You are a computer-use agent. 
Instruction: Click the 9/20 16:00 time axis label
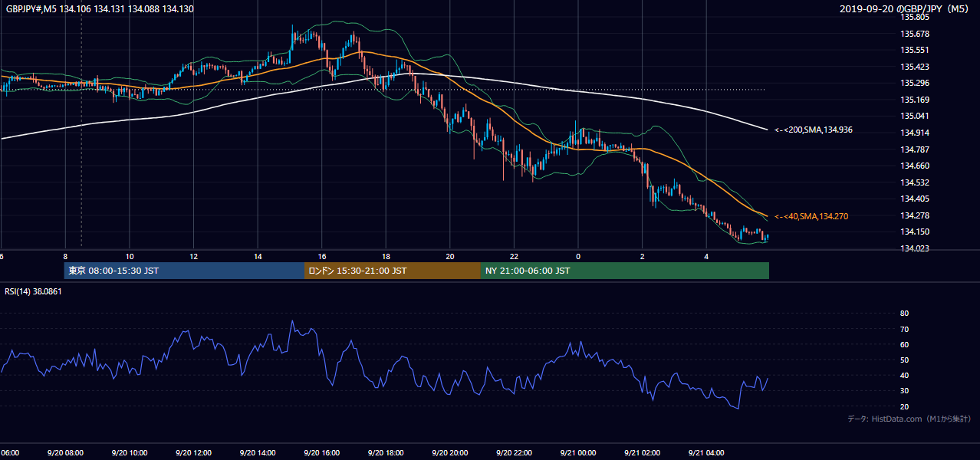pos(321,452)
